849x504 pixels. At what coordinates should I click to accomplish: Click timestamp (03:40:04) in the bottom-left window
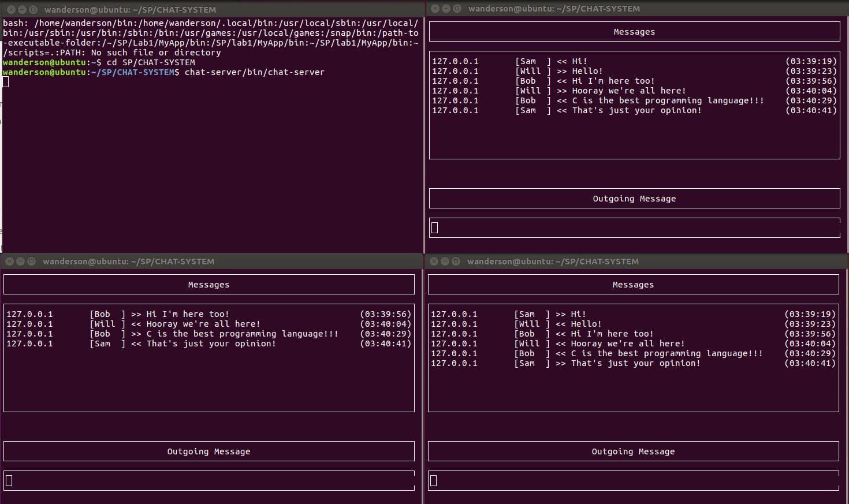(385, 324)
